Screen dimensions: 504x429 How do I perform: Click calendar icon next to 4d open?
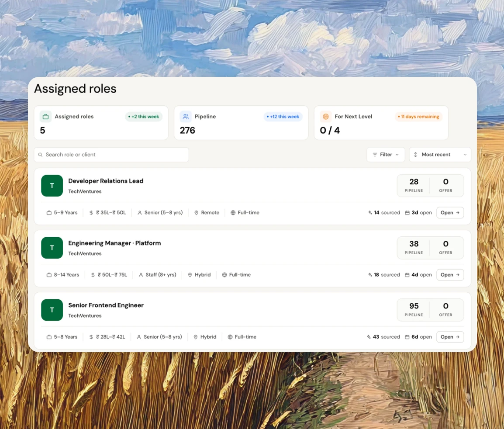coord(407,275)
